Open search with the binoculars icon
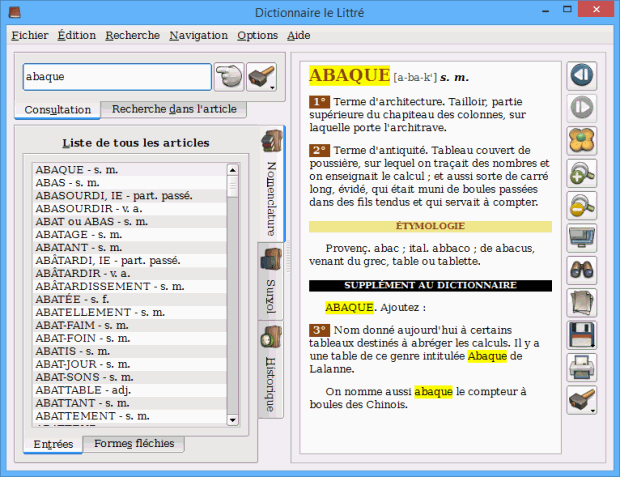Viewport: 620px width, 477px height. [582, 270]
